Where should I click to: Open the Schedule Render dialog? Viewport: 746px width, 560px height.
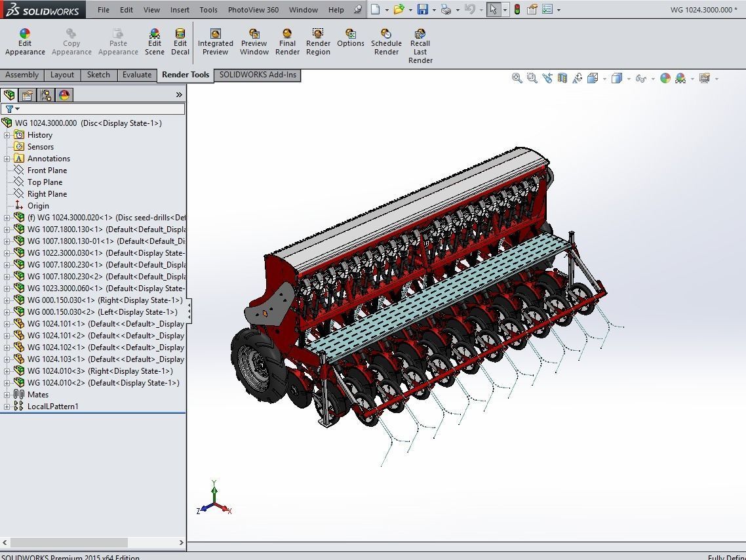(386, 42)
